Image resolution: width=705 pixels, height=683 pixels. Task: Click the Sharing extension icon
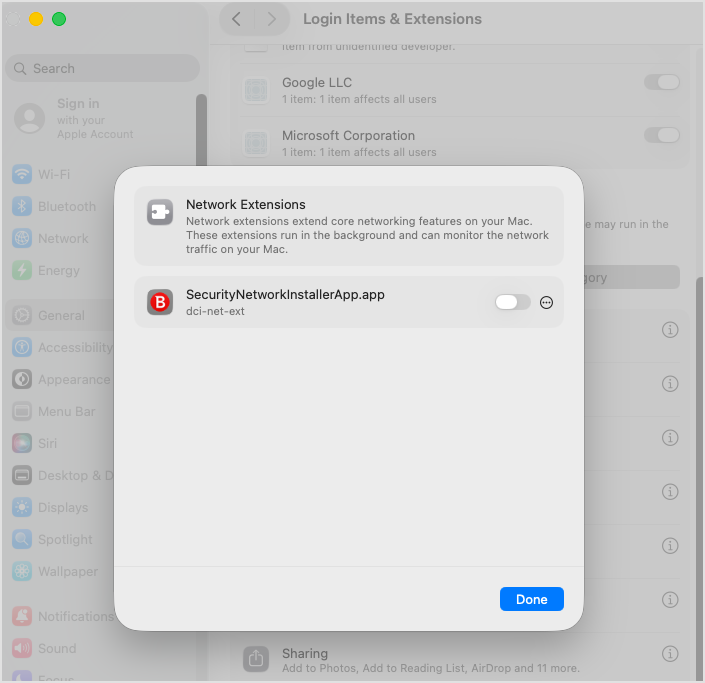coord(256,659)
